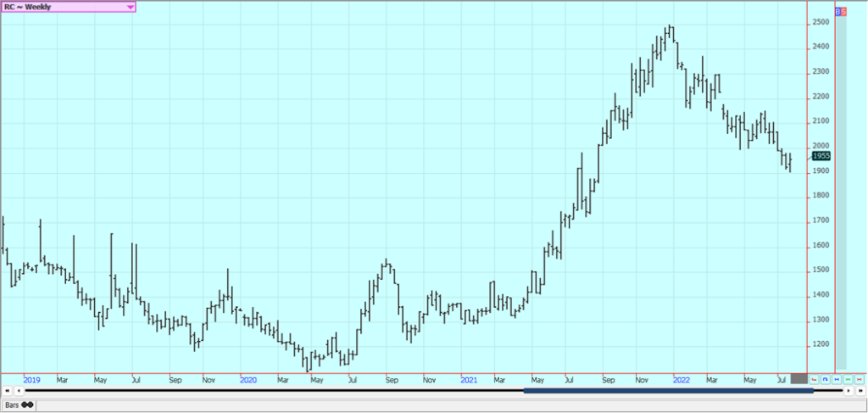The image size is (868, 413).
Task: Open the RC ~ Weekly symbol dropdown
Action: pos(68,7)
